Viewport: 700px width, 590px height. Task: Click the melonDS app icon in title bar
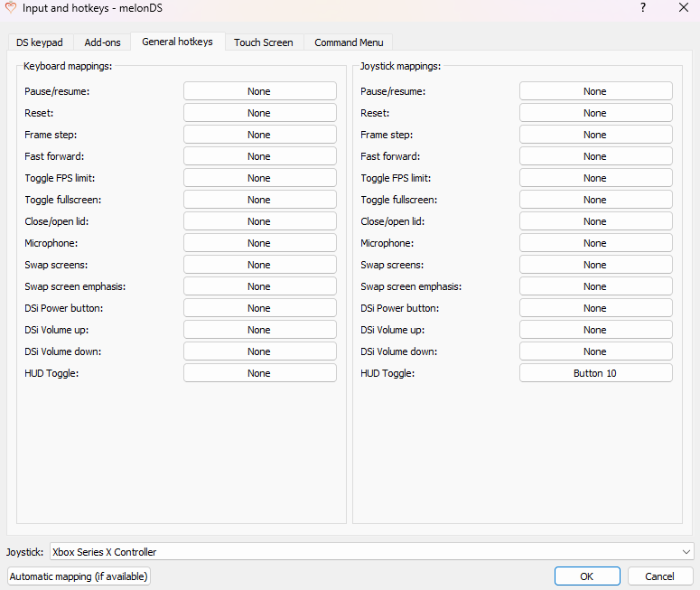(x=10, y=8)
